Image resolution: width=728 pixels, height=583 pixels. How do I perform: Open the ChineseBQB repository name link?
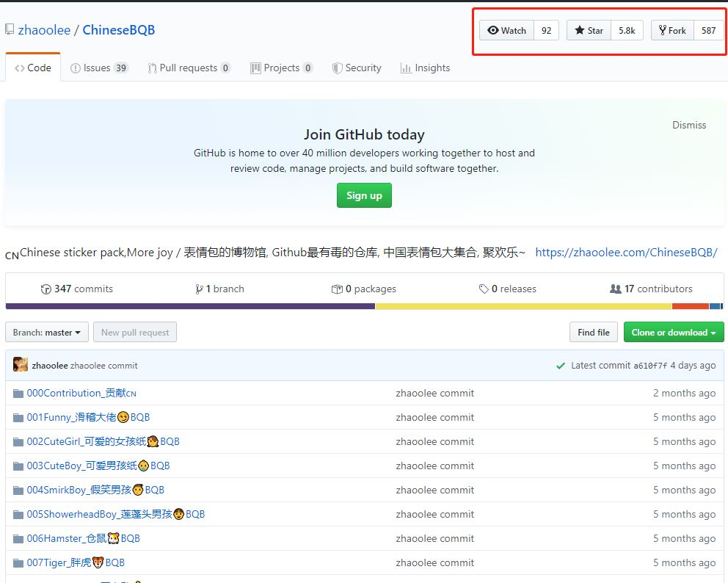click(x=118, y=30)
